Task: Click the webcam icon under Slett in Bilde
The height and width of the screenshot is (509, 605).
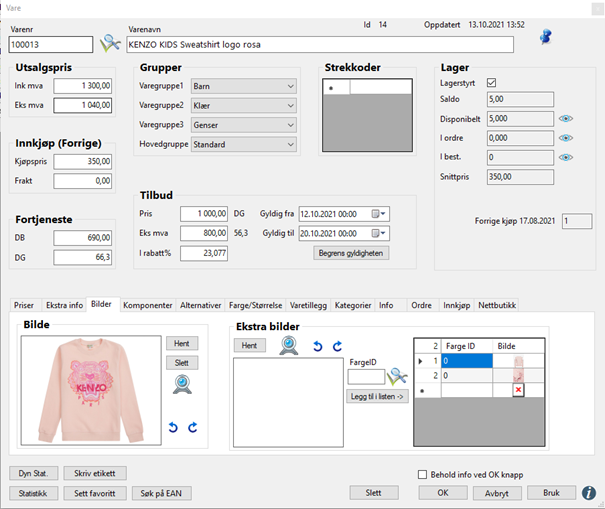Action: pos(181,383)
